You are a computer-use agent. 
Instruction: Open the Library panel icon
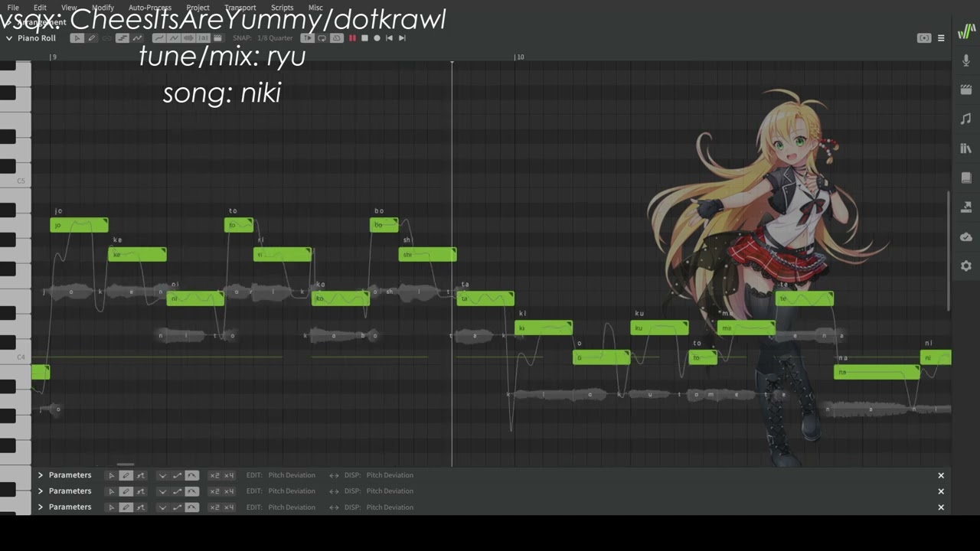click(965, 148)
